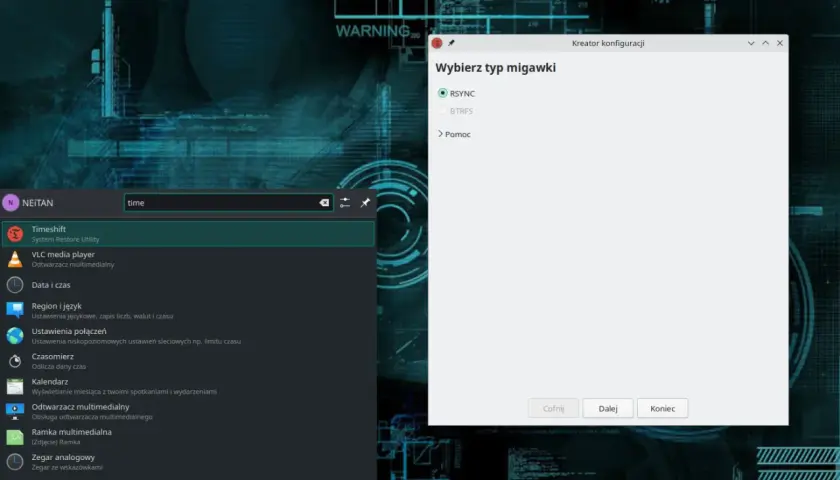The width and height of the screenshot is (840, 480).
Task: Select the RSYNC snapshot type
Action: tap(456, 93)
